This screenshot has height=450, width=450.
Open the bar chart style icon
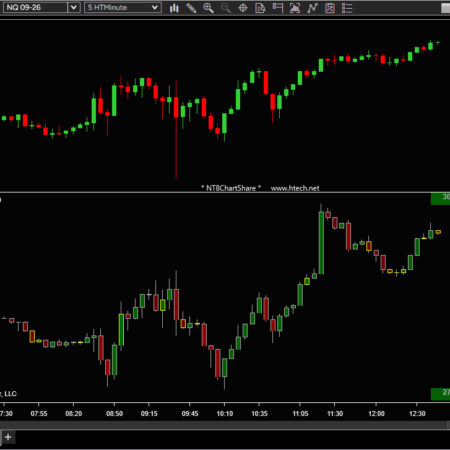(174, 8)
